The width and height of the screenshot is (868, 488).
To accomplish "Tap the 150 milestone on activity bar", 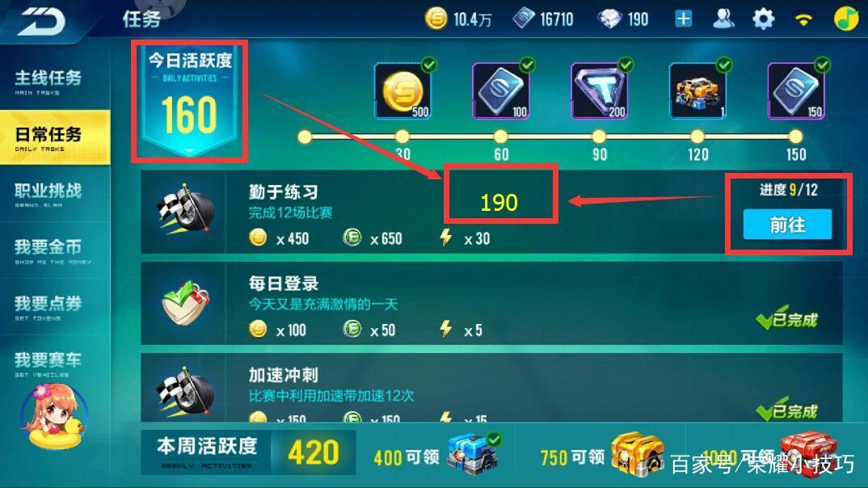I will tap(795, 137).
